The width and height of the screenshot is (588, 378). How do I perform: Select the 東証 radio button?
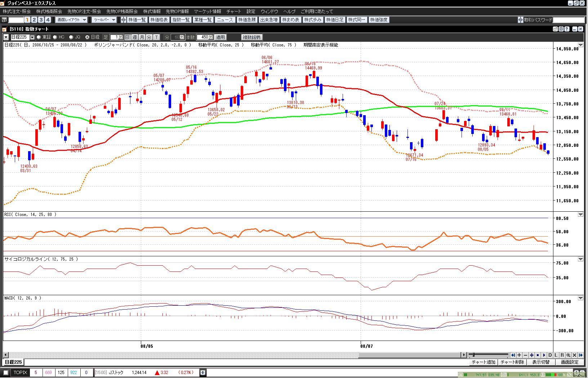[39, 37]
